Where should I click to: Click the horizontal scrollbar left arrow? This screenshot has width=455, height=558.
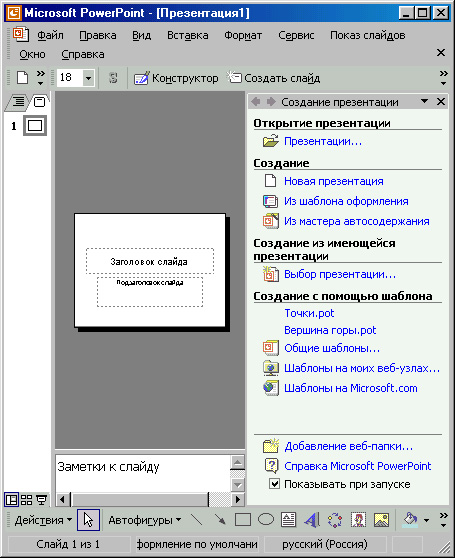pyautogui.click(x=62, y=499)
